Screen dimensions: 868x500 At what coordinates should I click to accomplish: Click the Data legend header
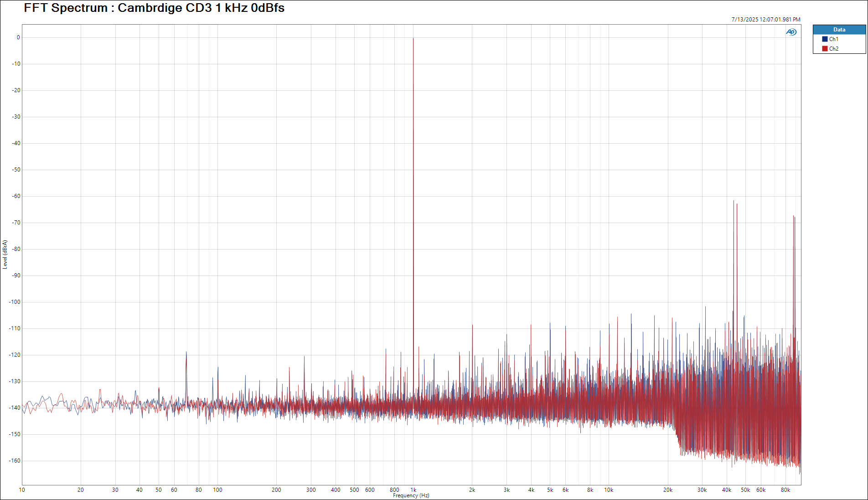[x=839, y=30]
